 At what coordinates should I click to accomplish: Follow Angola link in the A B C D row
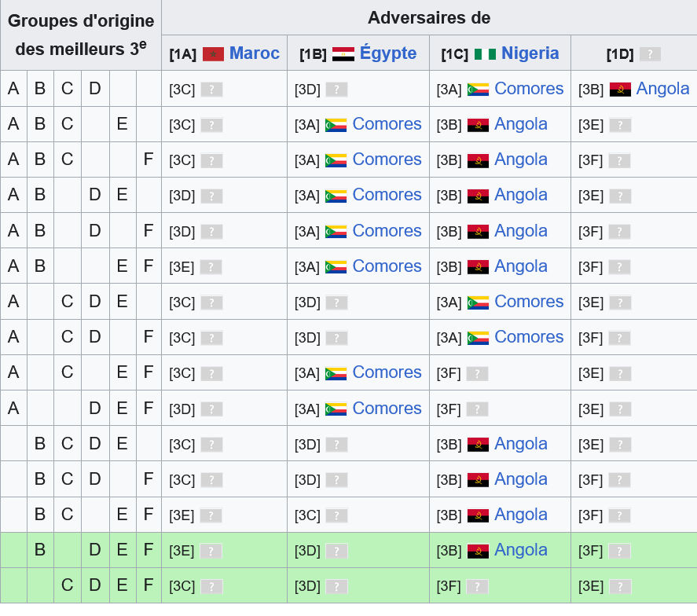pos(662,89)
